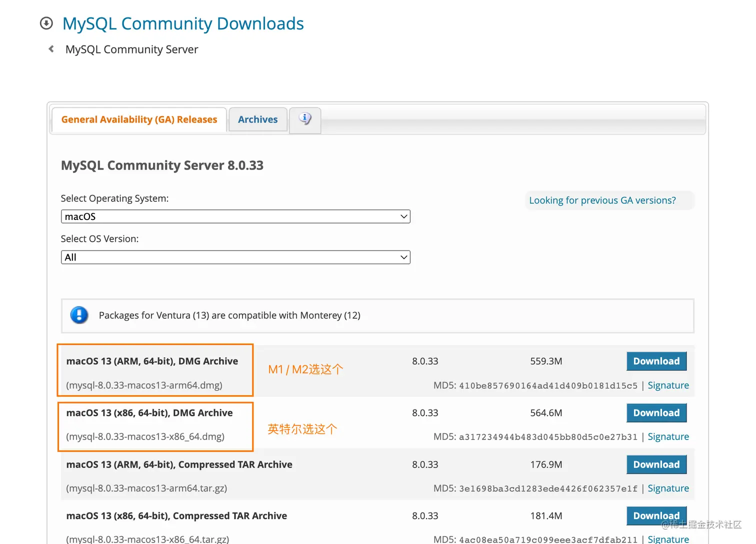
Task: Click the blue exclamation notice icon
Action: point(79,315)
